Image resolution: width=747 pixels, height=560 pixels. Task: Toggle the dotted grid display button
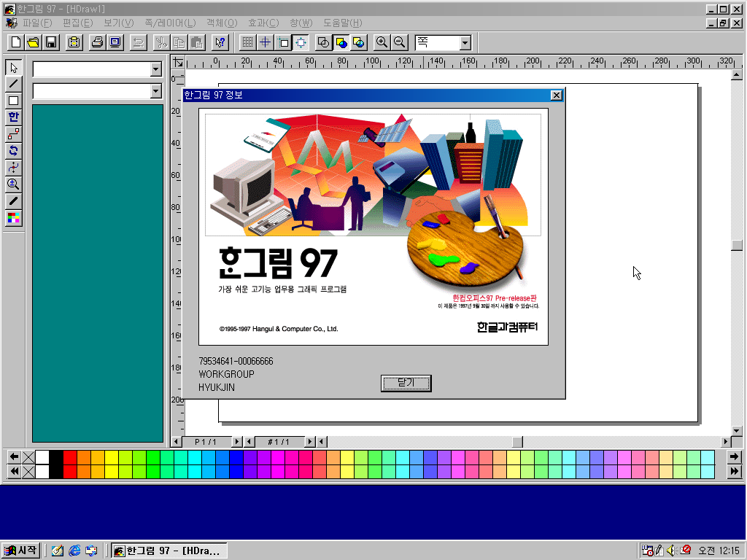click(247, 42)
